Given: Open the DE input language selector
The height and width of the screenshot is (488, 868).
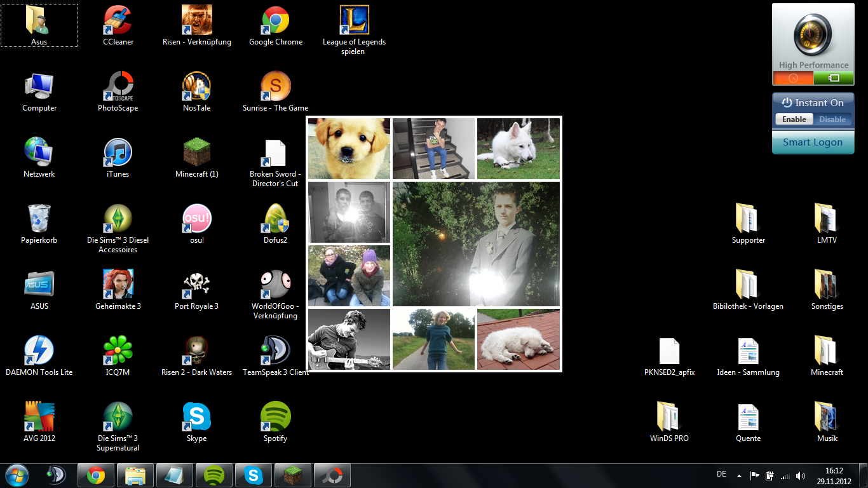Looking at the screenshot, I should [721, 474].
